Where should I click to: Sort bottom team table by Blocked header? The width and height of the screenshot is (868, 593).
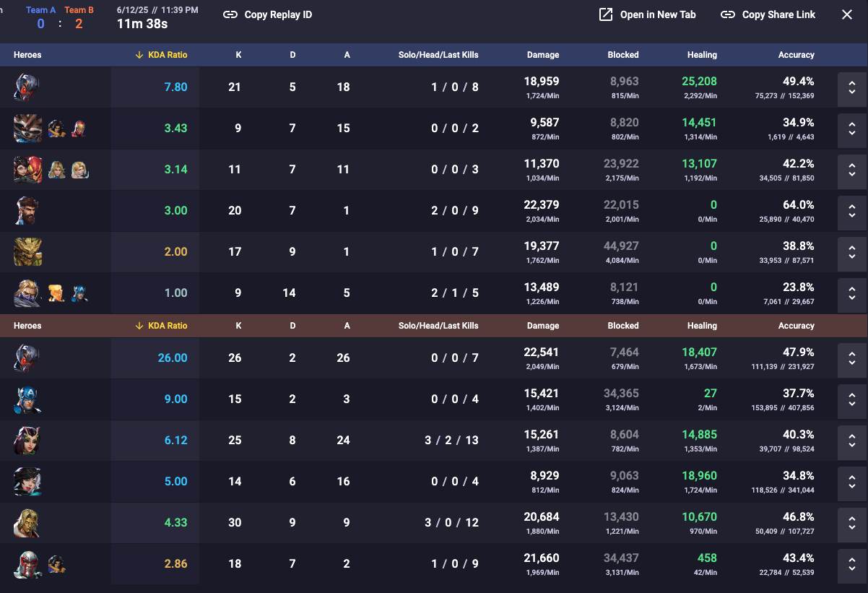pyautogui.click(x=623, y=326)
